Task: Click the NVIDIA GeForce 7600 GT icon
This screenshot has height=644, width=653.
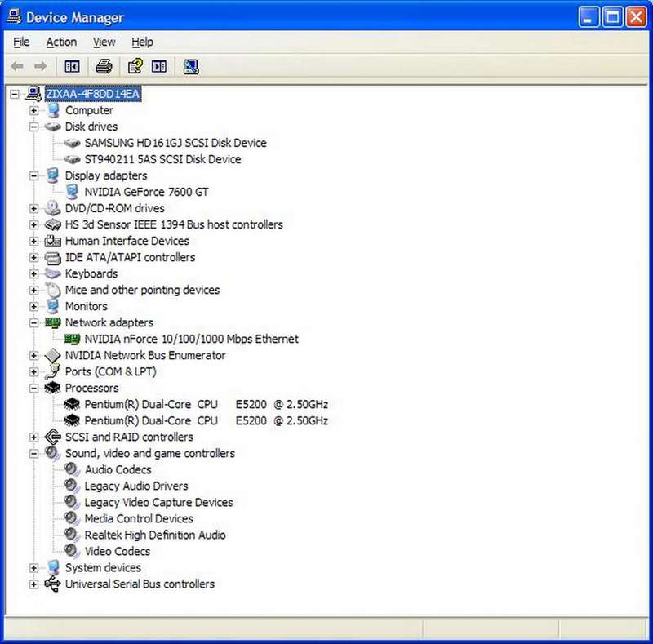Action: 72,192
